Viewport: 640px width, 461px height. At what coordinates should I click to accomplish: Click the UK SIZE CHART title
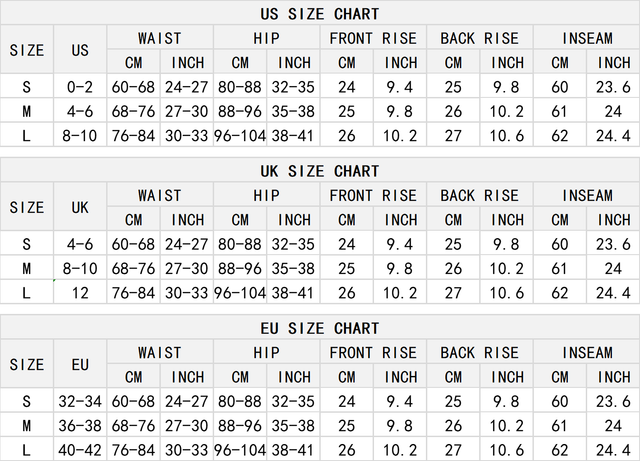pos(319,171)
